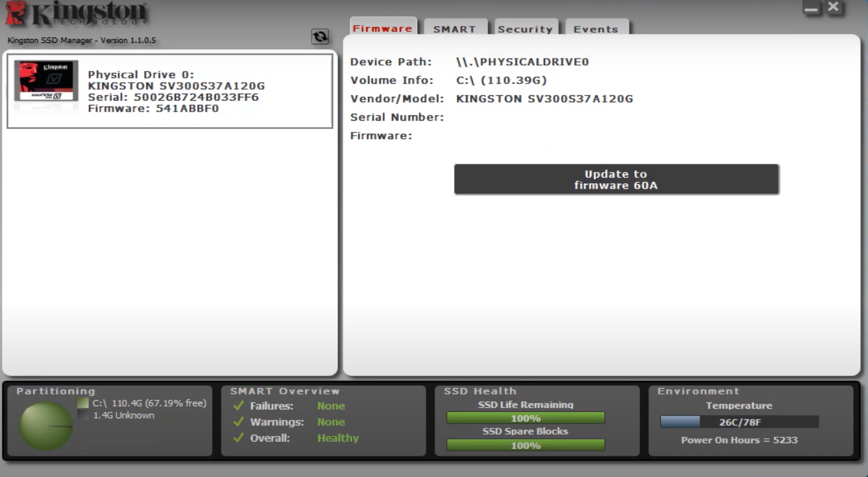Click the 26C/78F temperature bar
Screen dimensions: 868x477
coord(739,422)
